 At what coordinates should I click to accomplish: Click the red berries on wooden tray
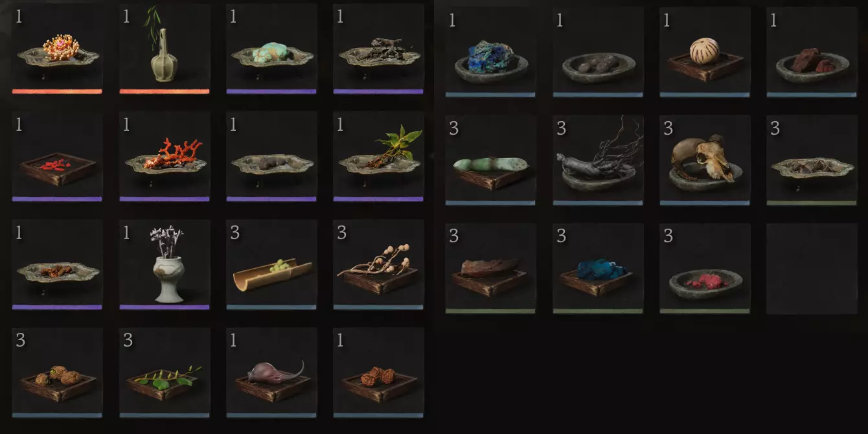coord(57,157)
